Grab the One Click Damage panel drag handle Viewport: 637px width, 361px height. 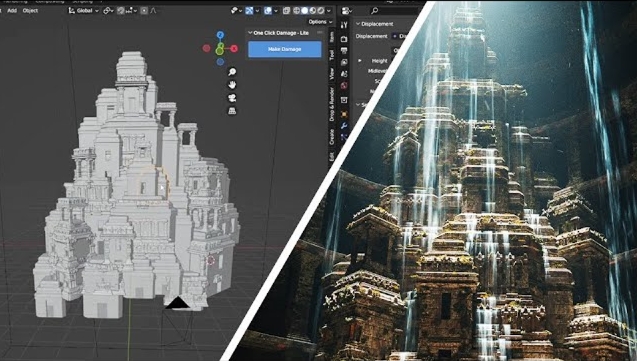pos(320,32)
